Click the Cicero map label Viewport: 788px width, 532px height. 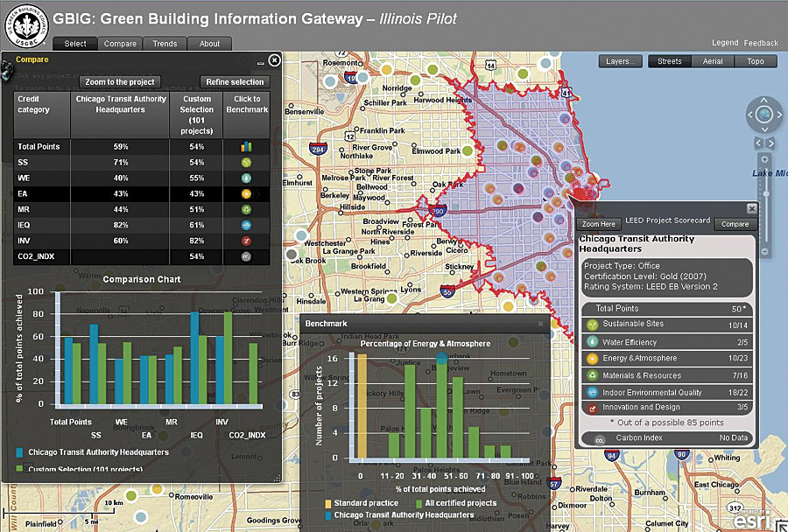click(456, 249)
